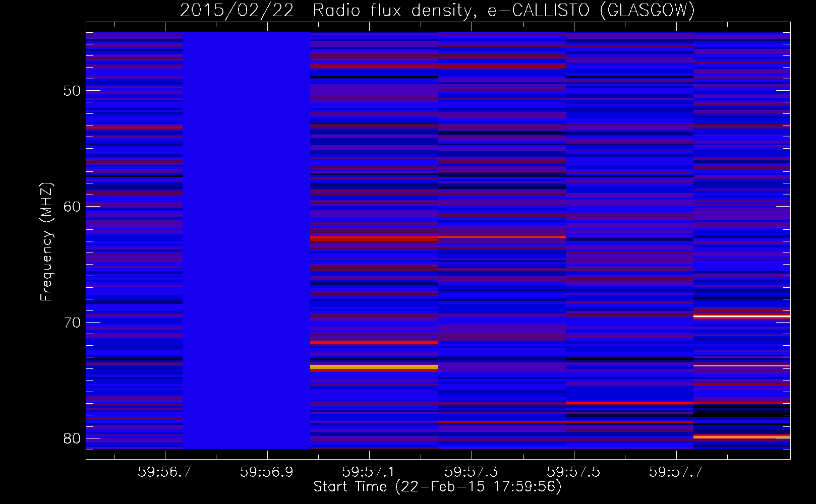Click the '70' frequency tick label

click(72, 323)
